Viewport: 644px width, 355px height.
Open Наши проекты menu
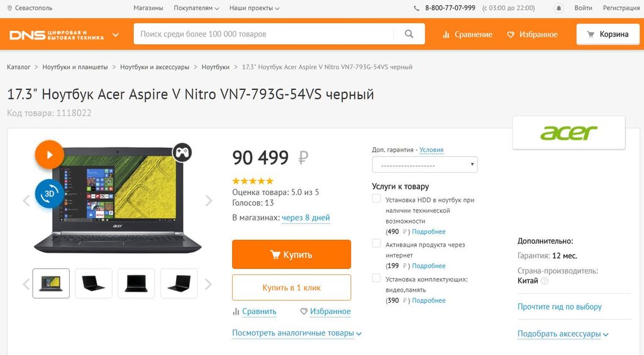click(254, 8)
